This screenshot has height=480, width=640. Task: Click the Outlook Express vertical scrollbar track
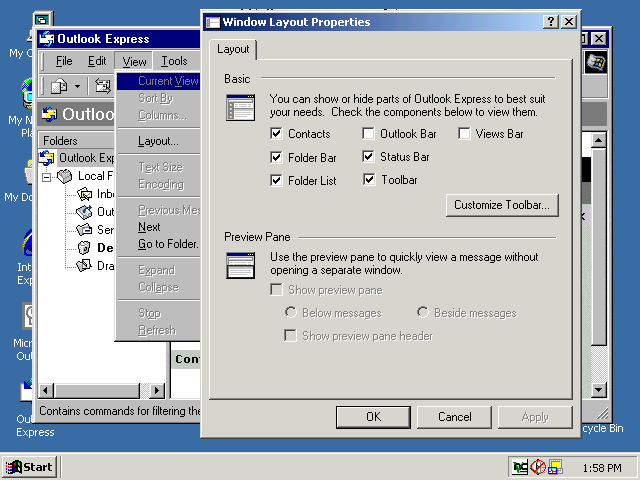point(598,363)
